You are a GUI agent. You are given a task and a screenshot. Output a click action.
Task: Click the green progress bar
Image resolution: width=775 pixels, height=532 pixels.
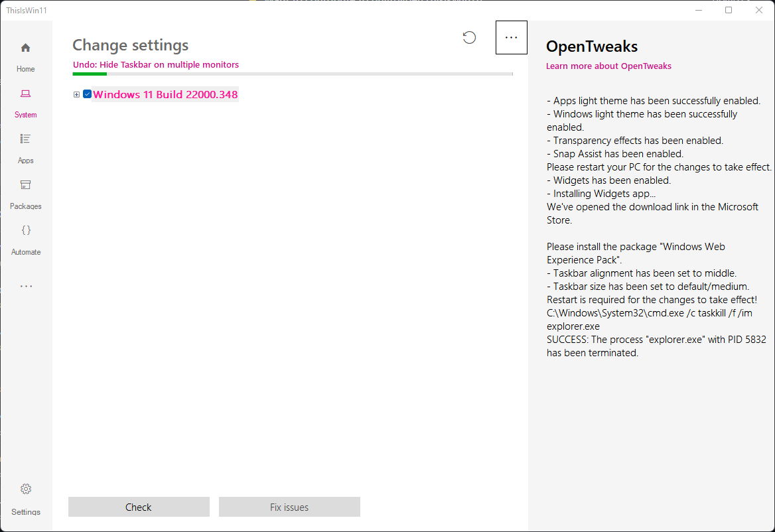(x=89, y=74)
